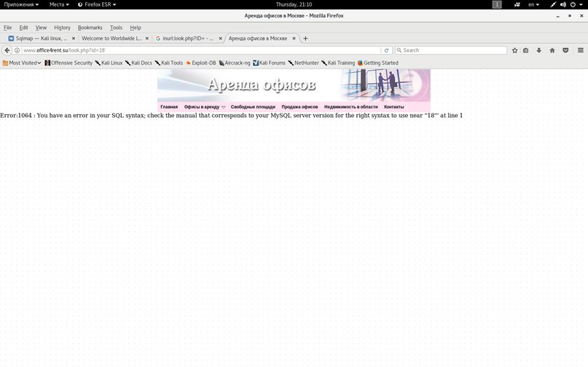The image size is (588, 367).
Task: Switch to the inurl:look.php?ID= Google tab
Action: coord(187,38)
